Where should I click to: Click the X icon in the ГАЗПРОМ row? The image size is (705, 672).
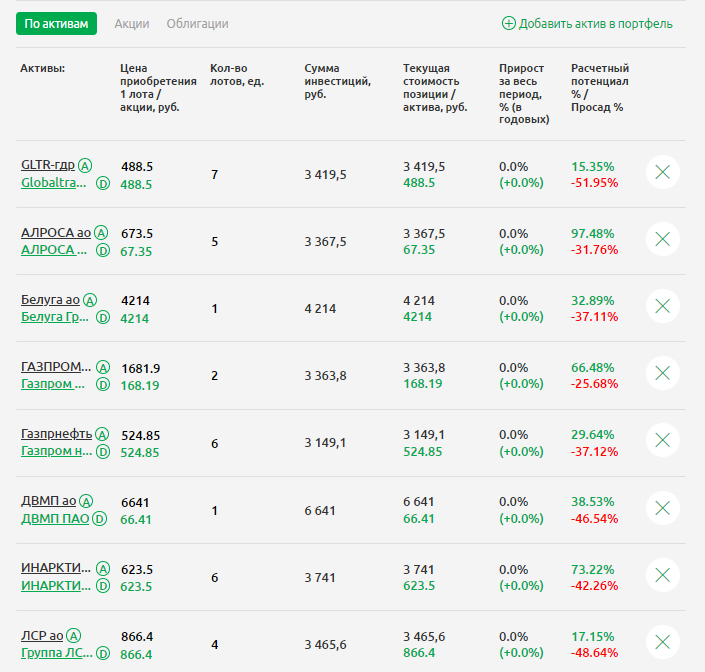pyautogui.click(x=662, y=373)
